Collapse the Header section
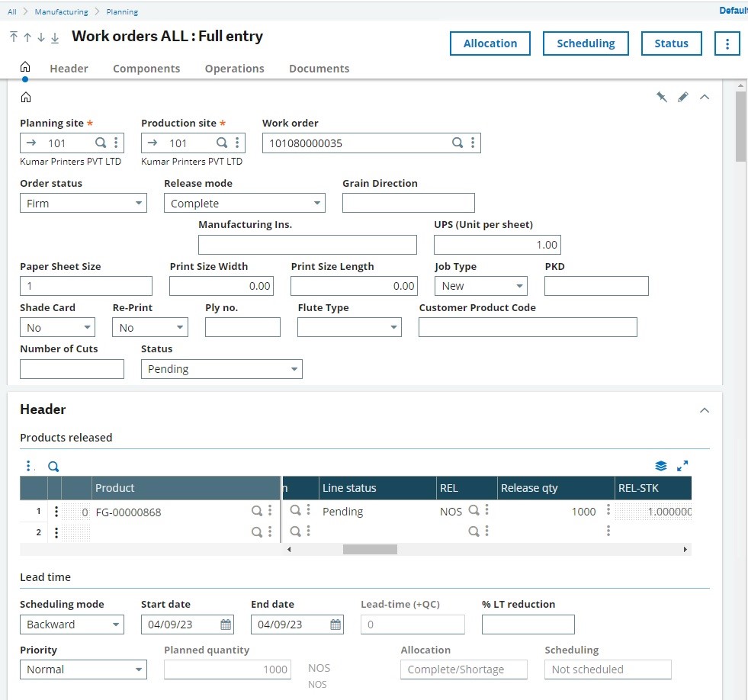 coord(705,410)
